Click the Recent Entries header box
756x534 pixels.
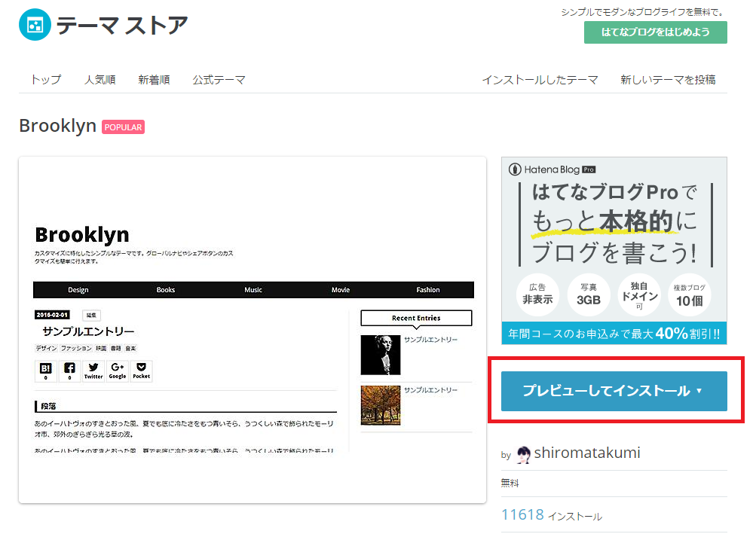click(x=416, y=318)
